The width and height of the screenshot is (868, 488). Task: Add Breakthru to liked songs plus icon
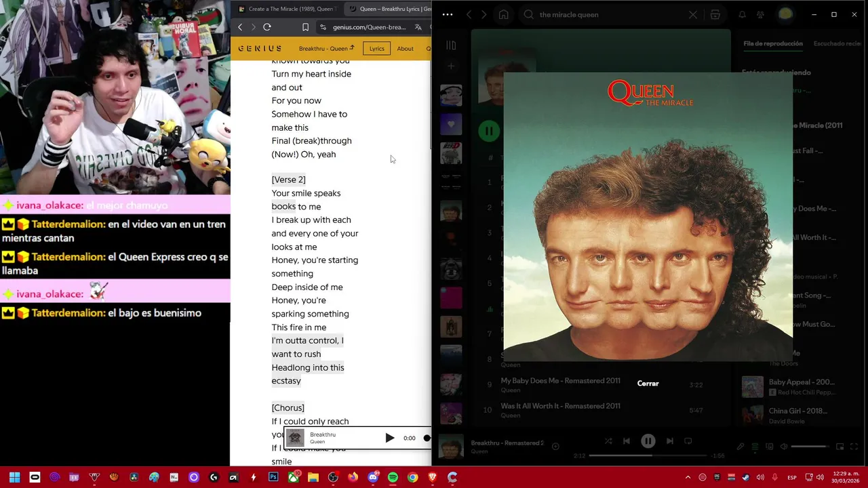pyautogui.click(x=555, y=446)
